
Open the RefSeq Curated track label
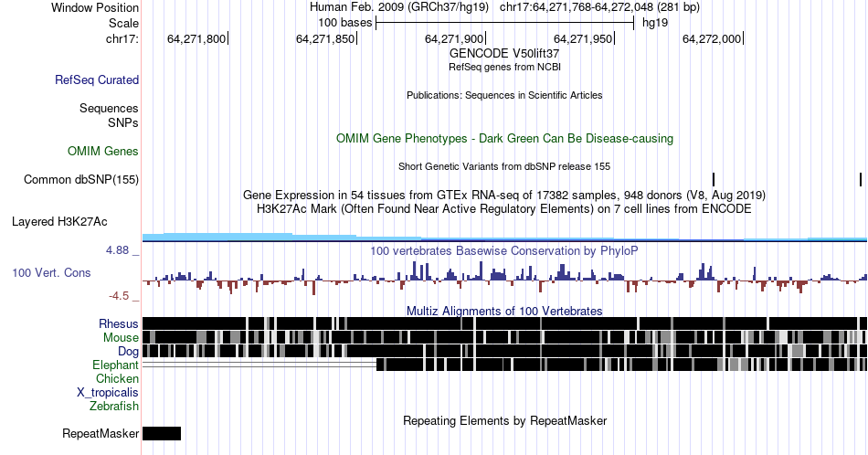(97, 79)
